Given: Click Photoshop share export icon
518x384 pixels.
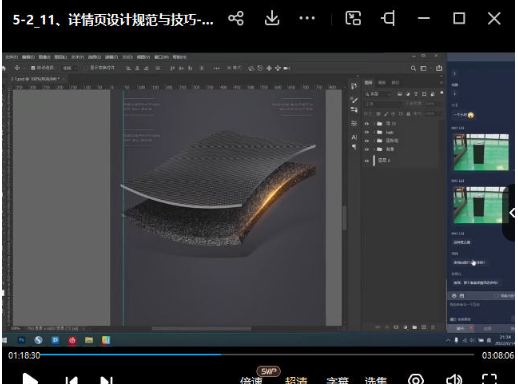Looking at the screenshot, I should point(439,68).
